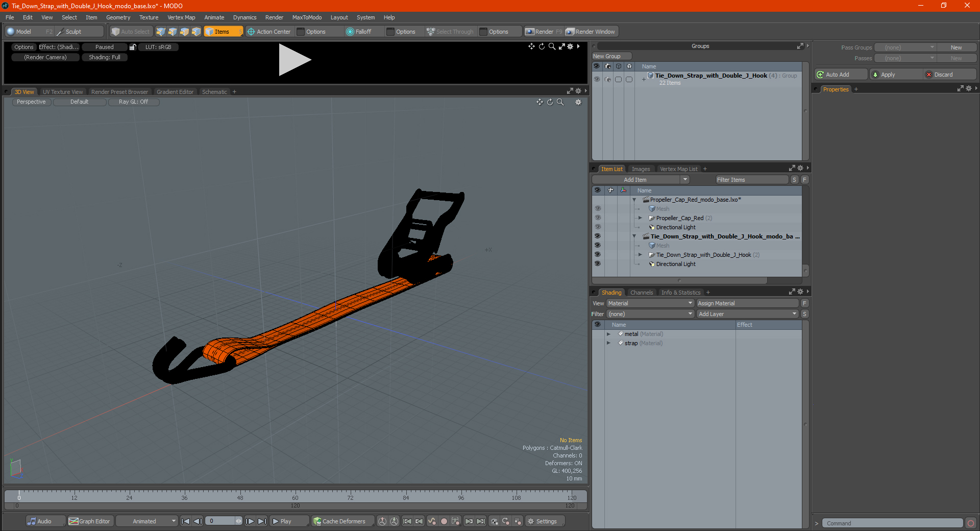Step to next frame
980x531 pixels.
click(250, 521)
